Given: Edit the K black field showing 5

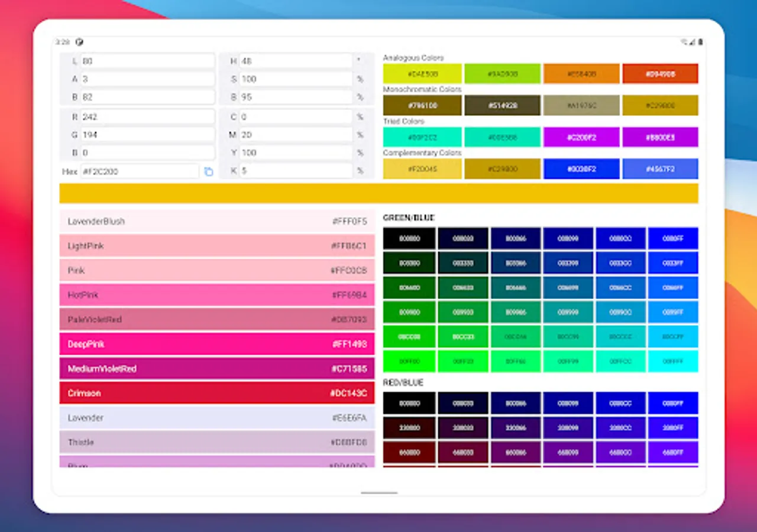Looking at the screenshot, I should [x=296, y=171].
